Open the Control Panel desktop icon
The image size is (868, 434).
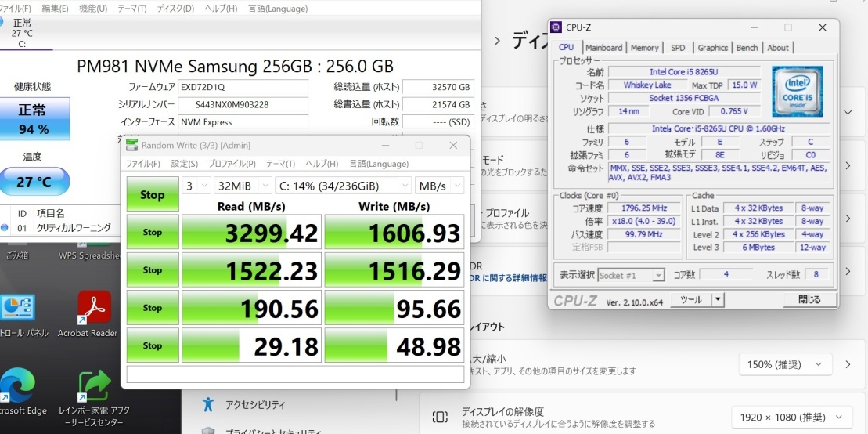click(20, 315)
